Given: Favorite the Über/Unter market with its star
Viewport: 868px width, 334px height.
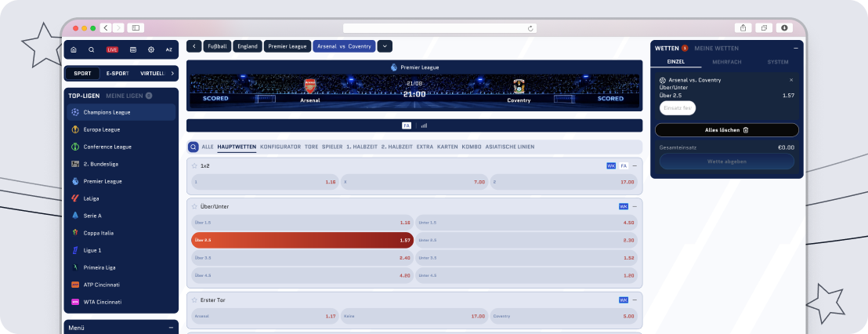Looking at the screenshot, I should click(194, 207).
